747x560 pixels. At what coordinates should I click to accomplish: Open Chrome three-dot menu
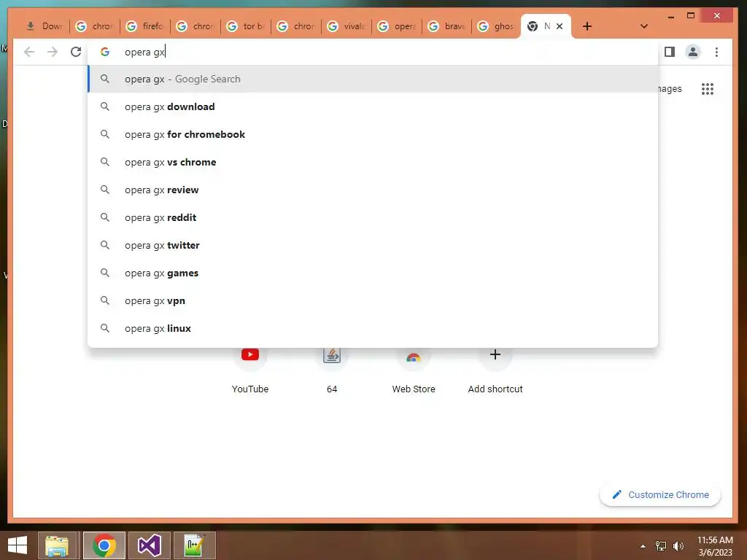click(x=716, y=52)
